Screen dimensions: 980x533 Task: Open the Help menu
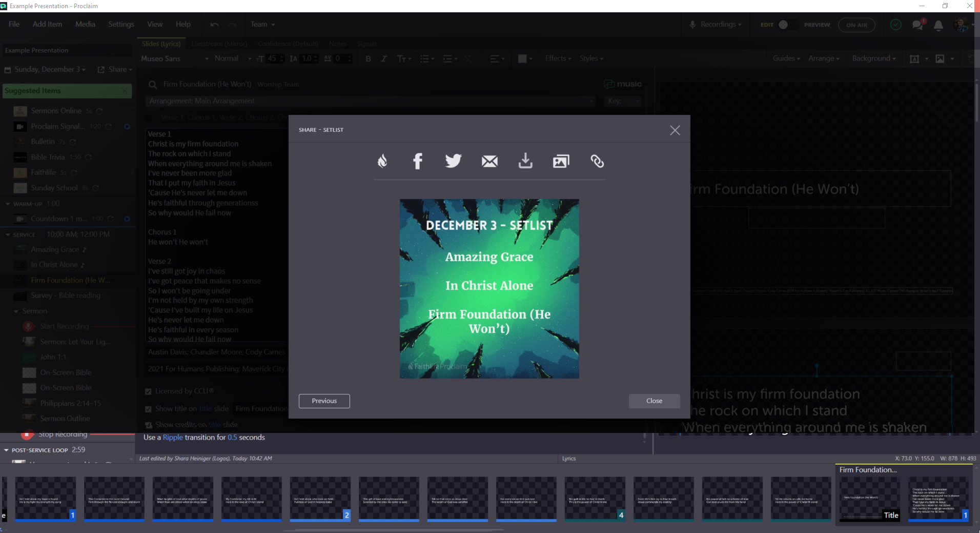tap(183, 24)
